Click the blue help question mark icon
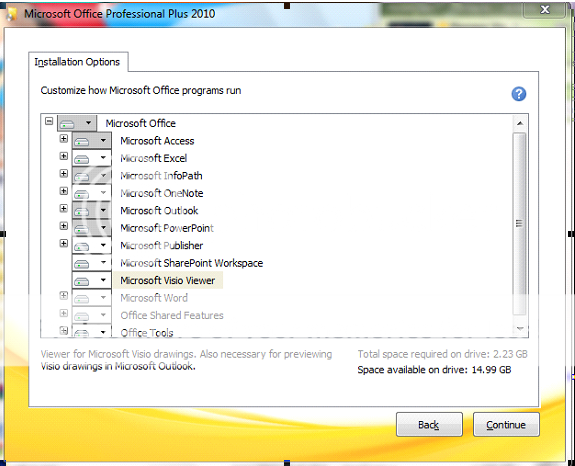 click(519, 94)
